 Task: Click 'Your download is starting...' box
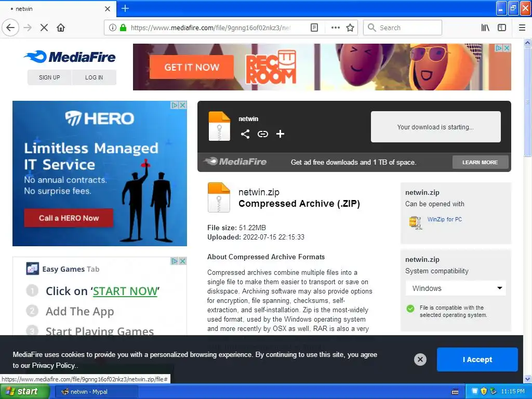click(436, 127)
